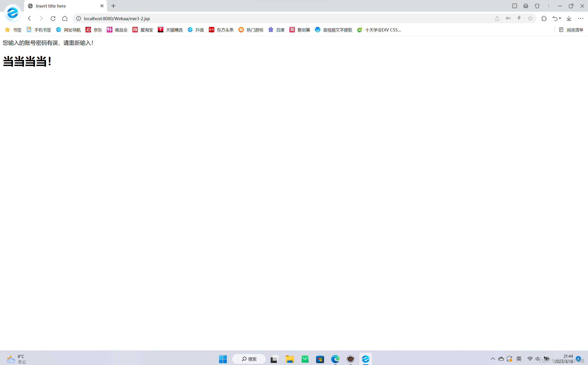This screenshot has height=365, width=588.
Task: Open a new tab with plus
Action: click(x=113, y=6)
